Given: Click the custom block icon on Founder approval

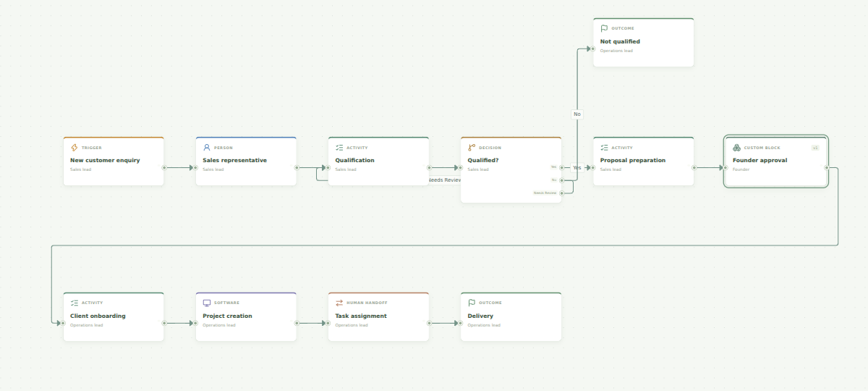Looking at the screenshot, I should click(736, 148).
